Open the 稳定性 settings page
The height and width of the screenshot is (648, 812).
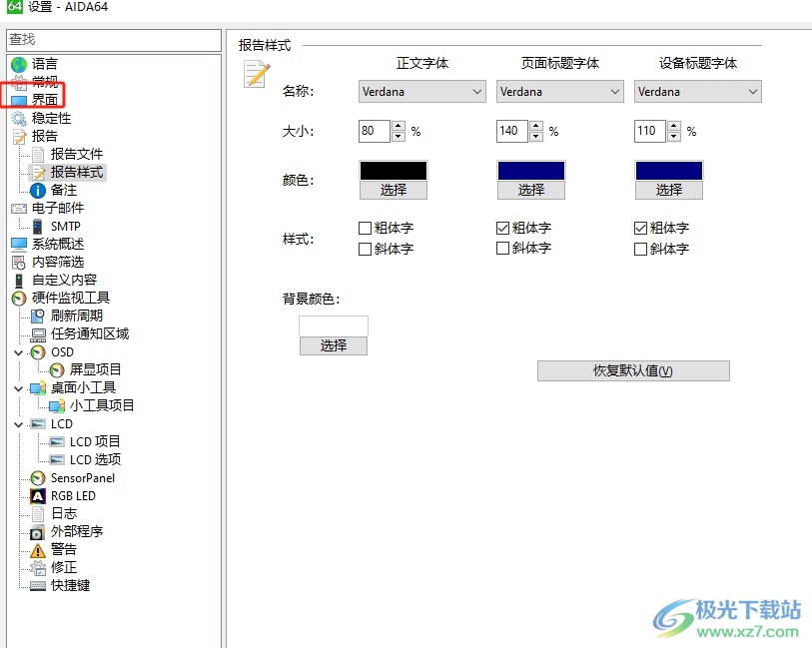click(51, 119)
